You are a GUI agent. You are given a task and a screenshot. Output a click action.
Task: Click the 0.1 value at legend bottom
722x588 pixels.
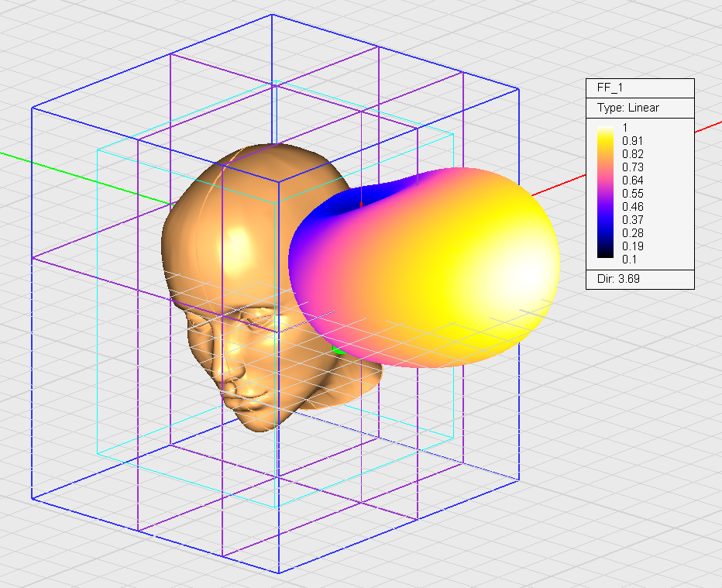pos(629,259)
